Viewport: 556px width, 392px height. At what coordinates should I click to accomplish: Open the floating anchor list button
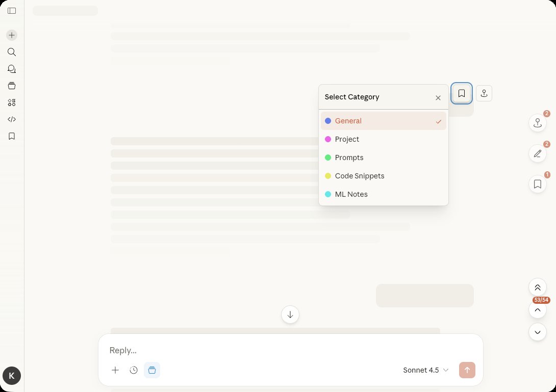tap(537, 123)
